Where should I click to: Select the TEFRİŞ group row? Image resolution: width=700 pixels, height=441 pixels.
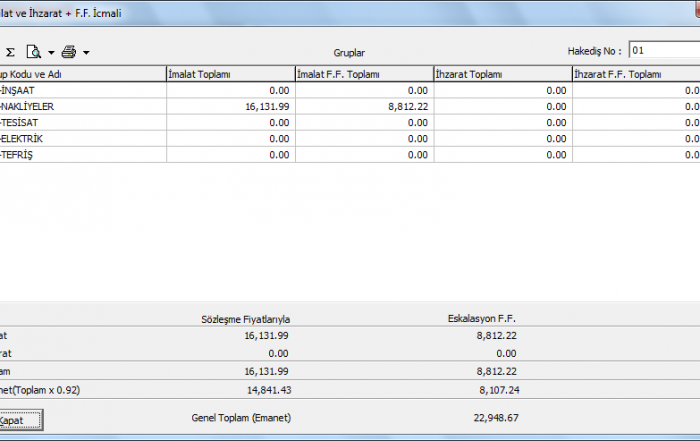(x=82, y=154)
